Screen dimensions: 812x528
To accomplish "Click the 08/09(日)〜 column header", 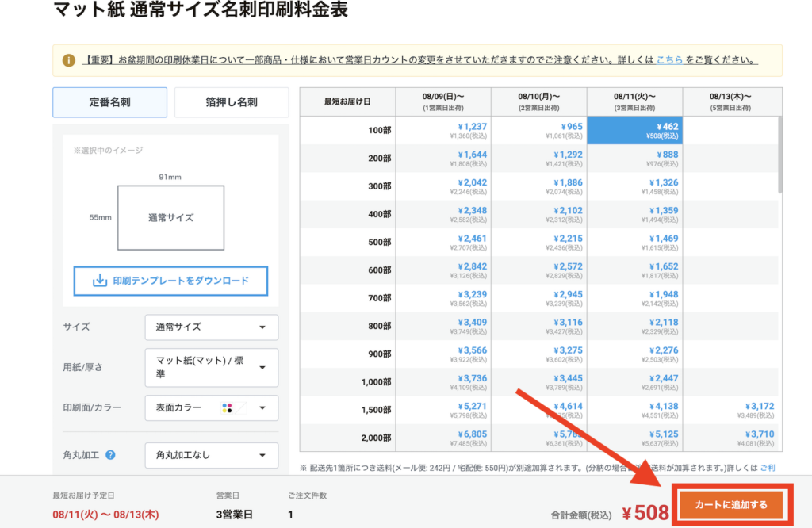I will point(443,102).
